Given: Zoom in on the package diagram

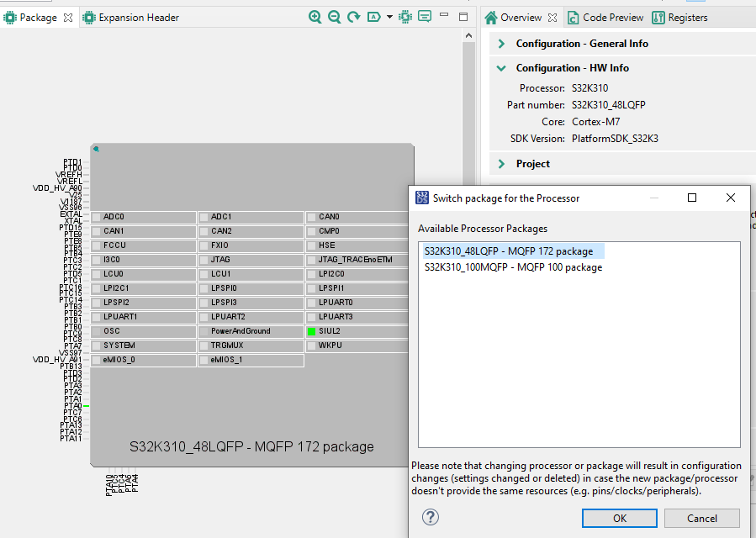Looking at the screenshot, I should click(x=315, y=16).
